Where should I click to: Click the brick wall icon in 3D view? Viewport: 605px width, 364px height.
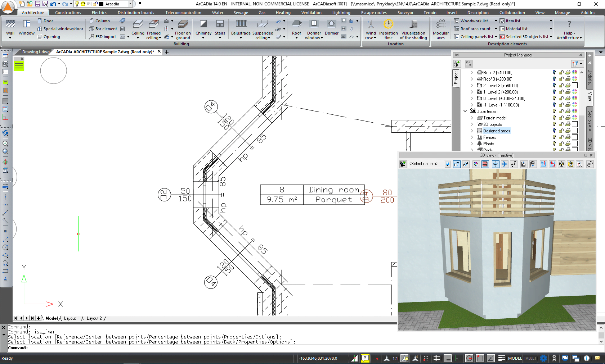(485, 164)
